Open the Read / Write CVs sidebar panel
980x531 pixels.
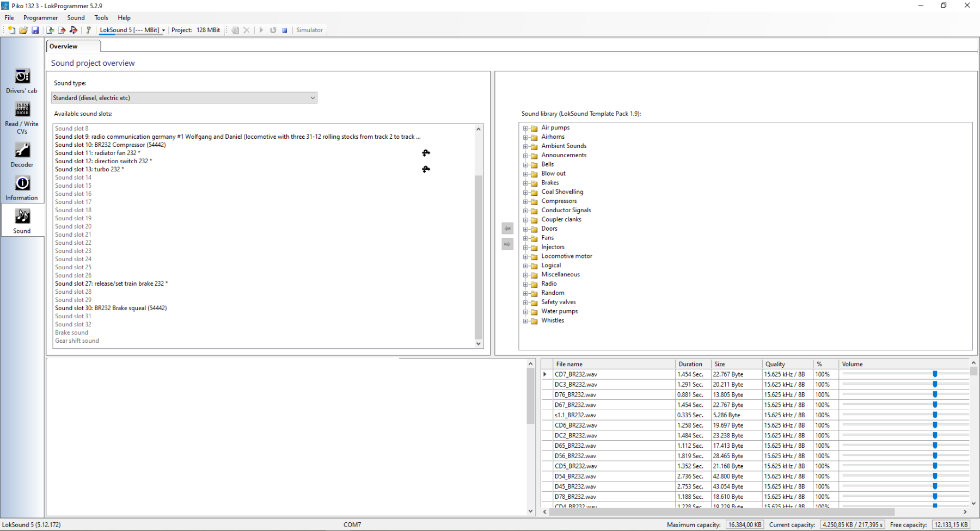[x=22, y=118]
